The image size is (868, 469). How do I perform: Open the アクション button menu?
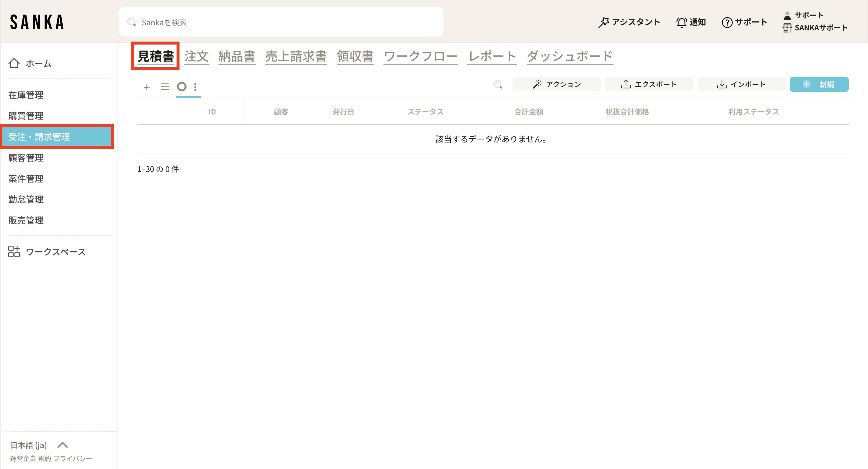point(556,84)
